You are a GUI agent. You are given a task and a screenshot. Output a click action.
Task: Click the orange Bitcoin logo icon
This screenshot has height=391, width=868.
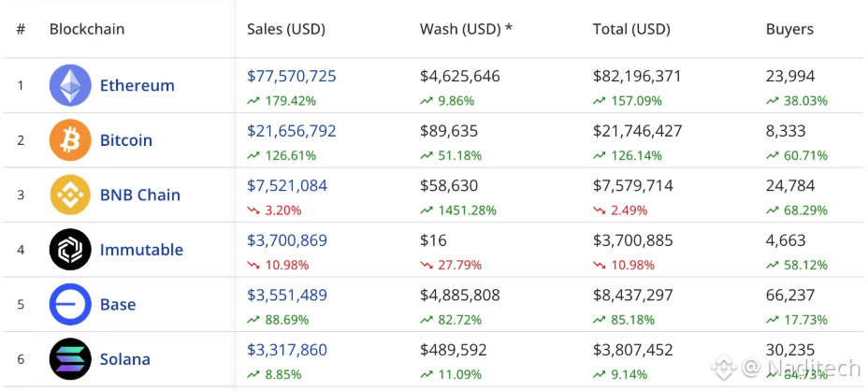pyautogui.click(x=70, y=140)
